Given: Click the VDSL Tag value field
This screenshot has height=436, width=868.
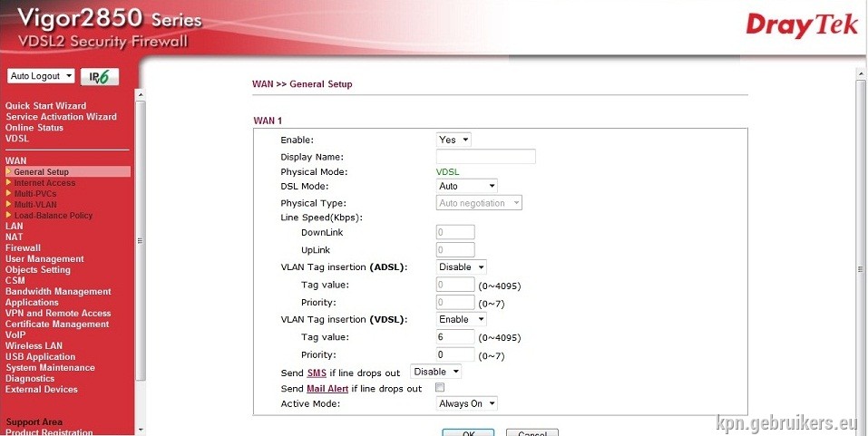Looking at the screenshot, I should point(455,337).
